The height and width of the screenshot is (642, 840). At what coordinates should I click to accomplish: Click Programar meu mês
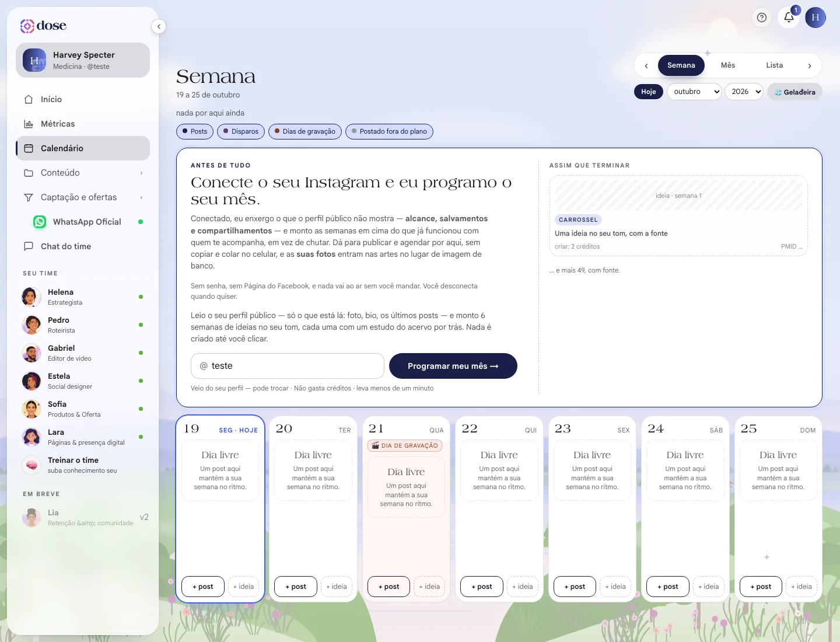pos(453,366)
